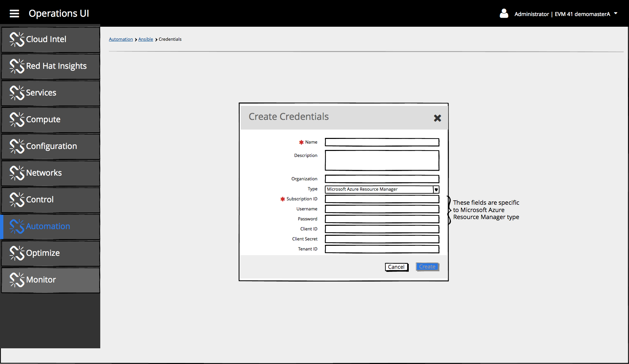Focus the Tenant ID input field
This screenshot has width=629, height=364.
(x=382, y=249)
